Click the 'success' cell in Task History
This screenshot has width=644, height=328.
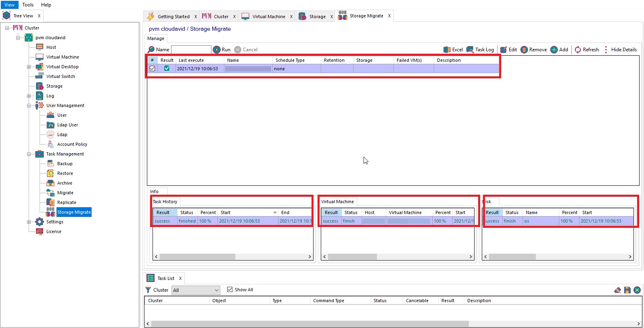165,221
